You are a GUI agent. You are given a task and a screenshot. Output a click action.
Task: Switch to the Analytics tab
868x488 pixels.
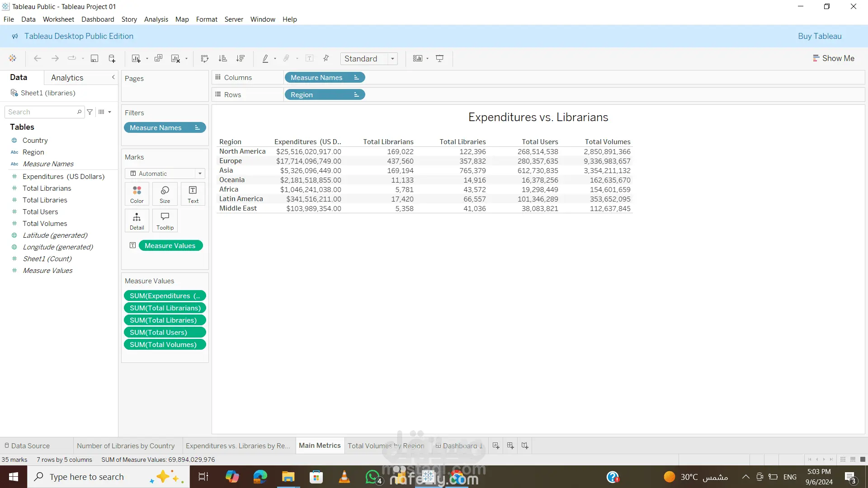(67, 78)
